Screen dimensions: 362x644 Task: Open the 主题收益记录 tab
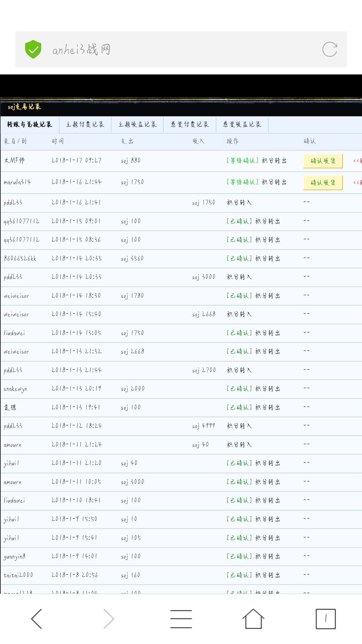tap(137, 124)
